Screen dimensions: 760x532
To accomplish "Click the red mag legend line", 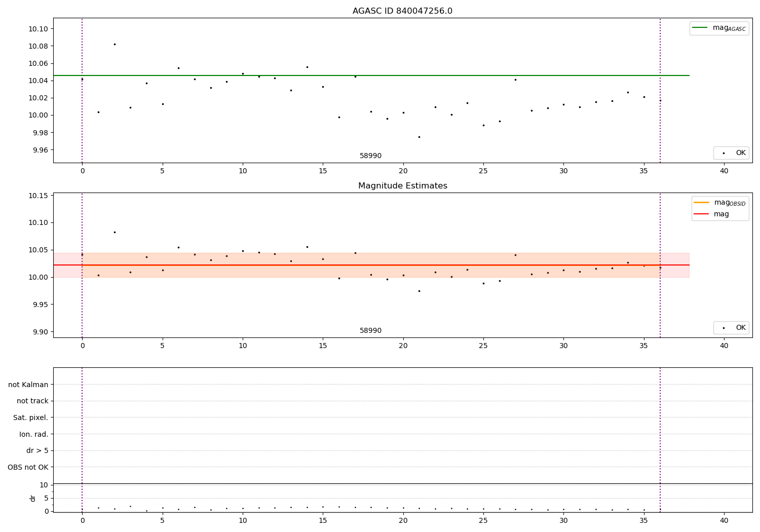I will [701, 214].
